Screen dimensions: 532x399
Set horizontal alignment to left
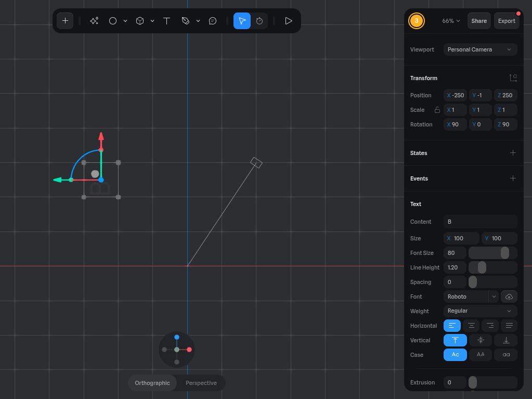tap(452, 326)
